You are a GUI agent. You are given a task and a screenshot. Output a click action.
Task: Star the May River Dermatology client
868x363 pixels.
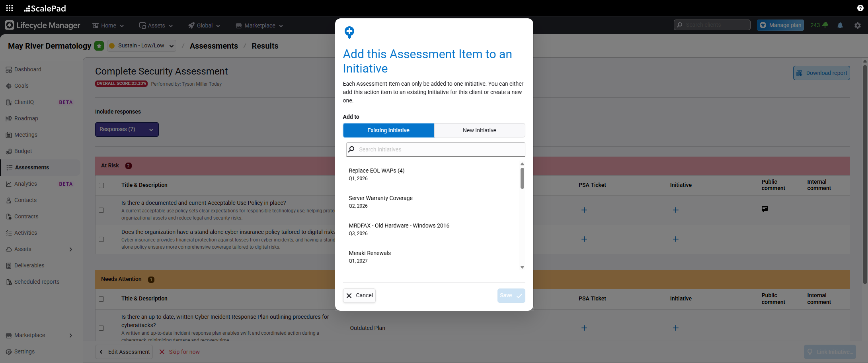(x=99, y=46)
